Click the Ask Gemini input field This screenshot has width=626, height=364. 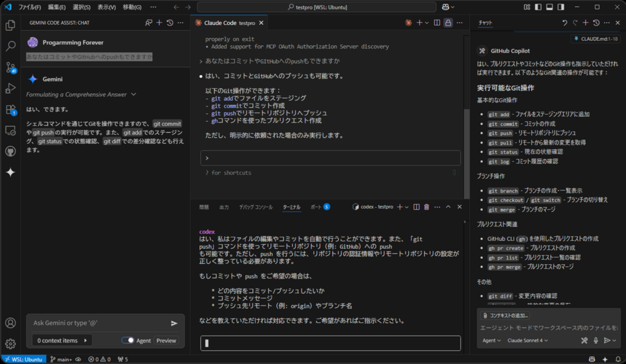click(x=96, y=323)
